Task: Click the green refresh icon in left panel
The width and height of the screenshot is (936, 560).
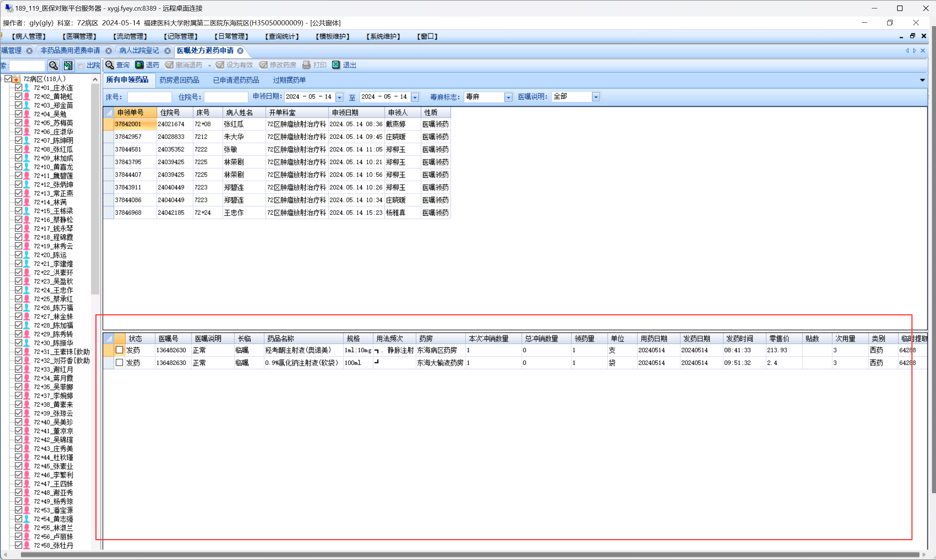Action: point(68,66)
